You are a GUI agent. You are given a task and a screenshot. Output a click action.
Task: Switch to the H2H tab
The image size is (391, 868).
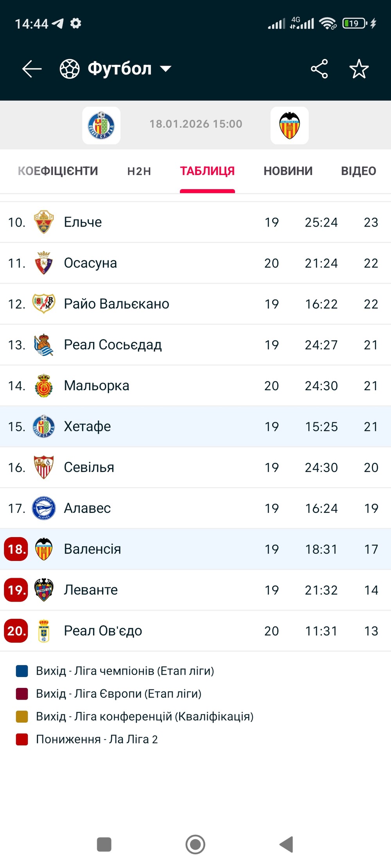(139, 171)
